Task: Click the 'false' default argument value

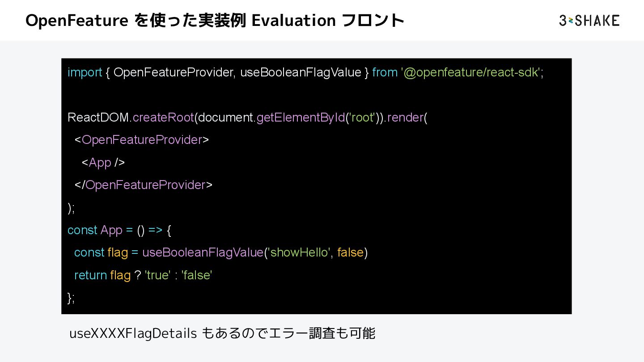Action: pyautogui.click(x=350, y=253)
